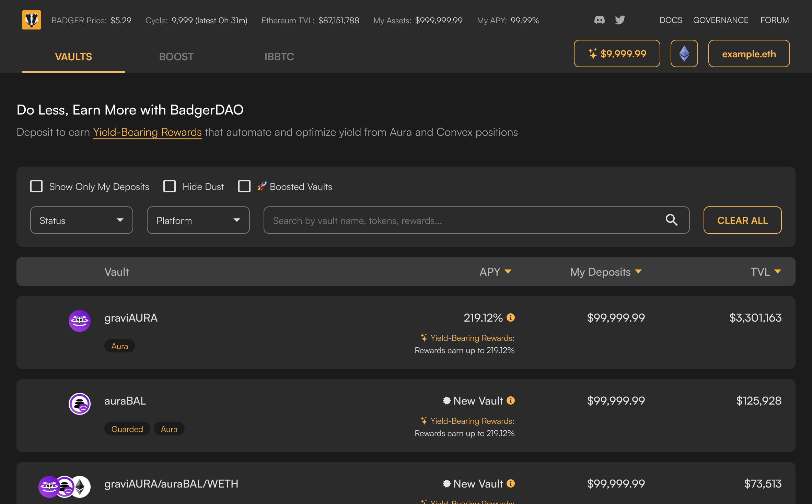Click the BadgerDAO badger logo
The image size is (812, 504).
point(31,20)
